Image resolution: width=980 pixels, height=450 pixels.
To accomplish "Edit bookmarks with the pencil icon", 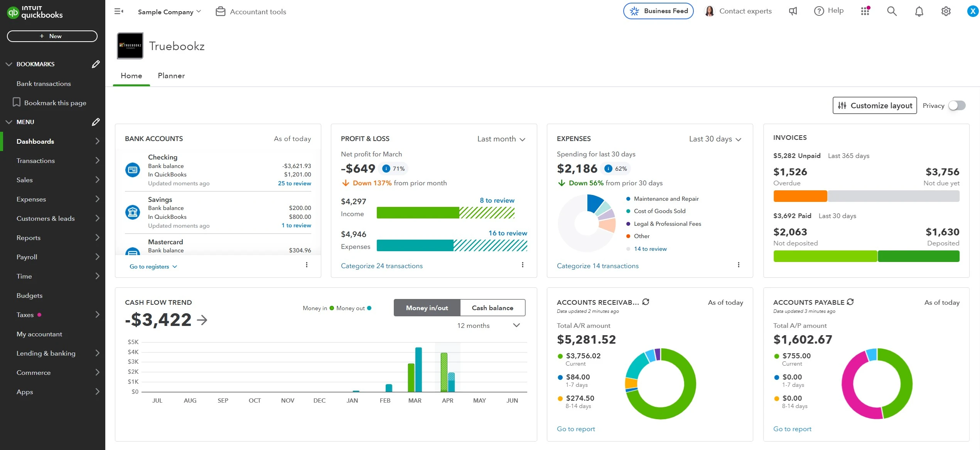I will (96, 64).
